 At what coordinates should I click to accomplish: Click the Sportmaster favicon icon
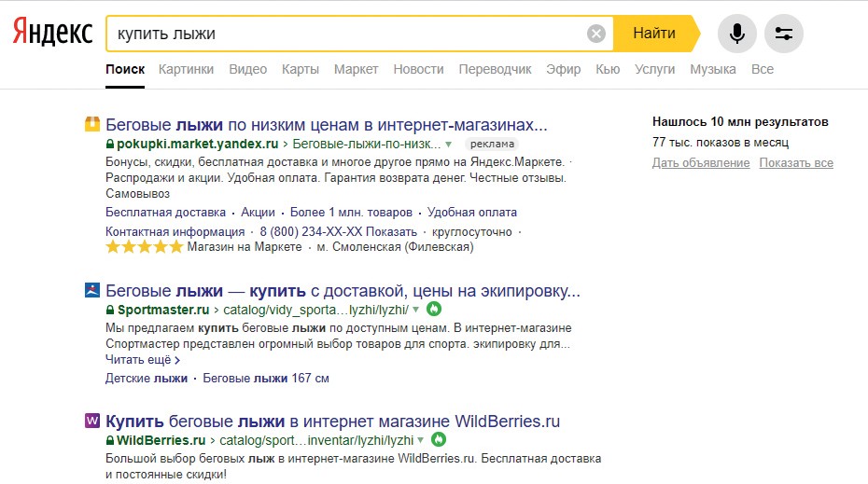(x=92, y=290)
